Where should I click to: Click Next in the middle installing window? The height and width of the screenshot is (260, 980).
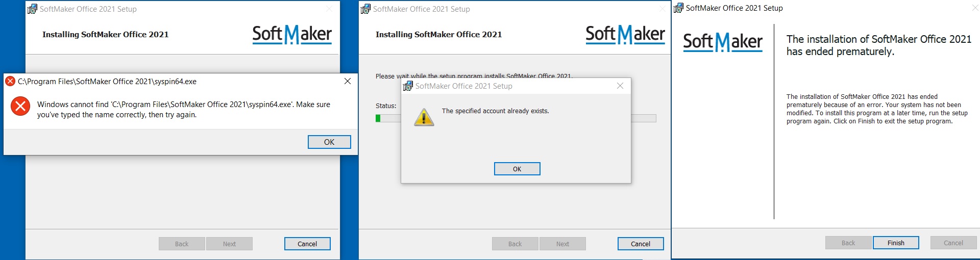tap(562, 244)
